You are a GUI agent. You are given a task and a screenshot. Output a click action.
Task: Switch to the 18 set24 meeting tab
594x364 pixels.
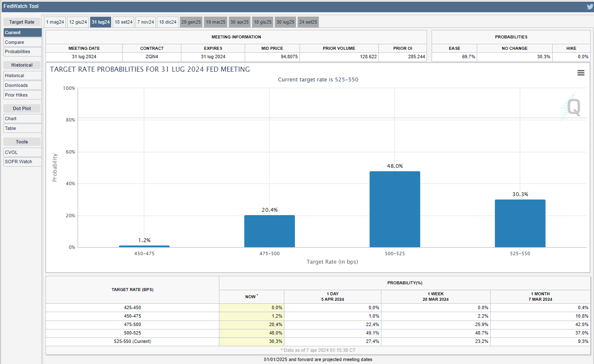pyautogui.click(x=124, y=22)
